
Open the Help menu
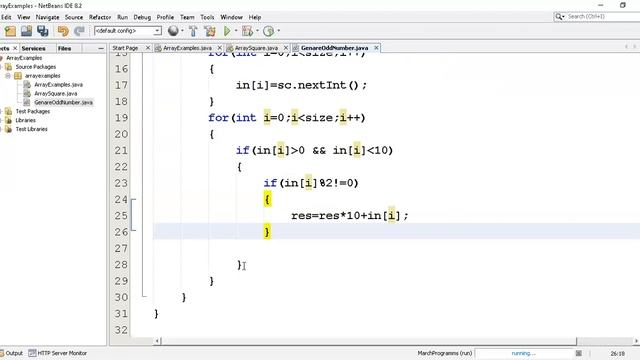255,17
